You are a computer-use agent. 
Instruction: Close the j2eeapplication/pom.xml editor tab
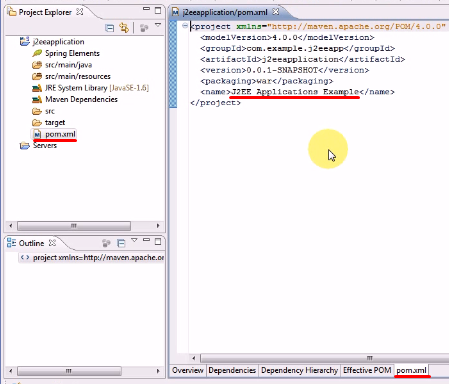pyautogui.click(x=276, y=12)
